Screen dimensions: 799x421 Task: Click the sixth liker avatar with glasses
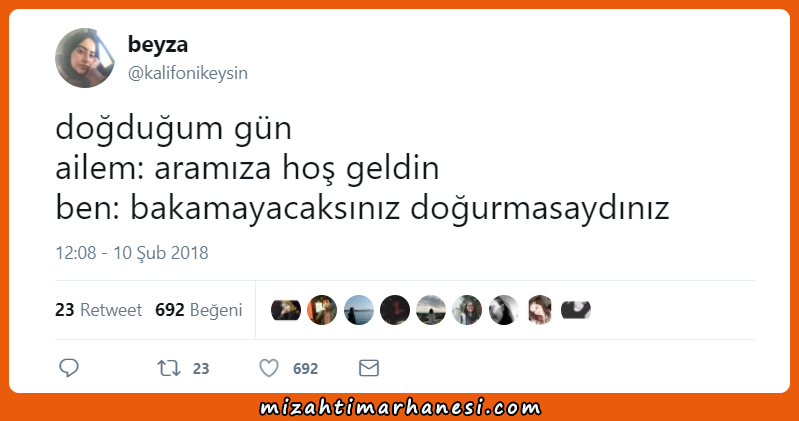tap(467, 310)
